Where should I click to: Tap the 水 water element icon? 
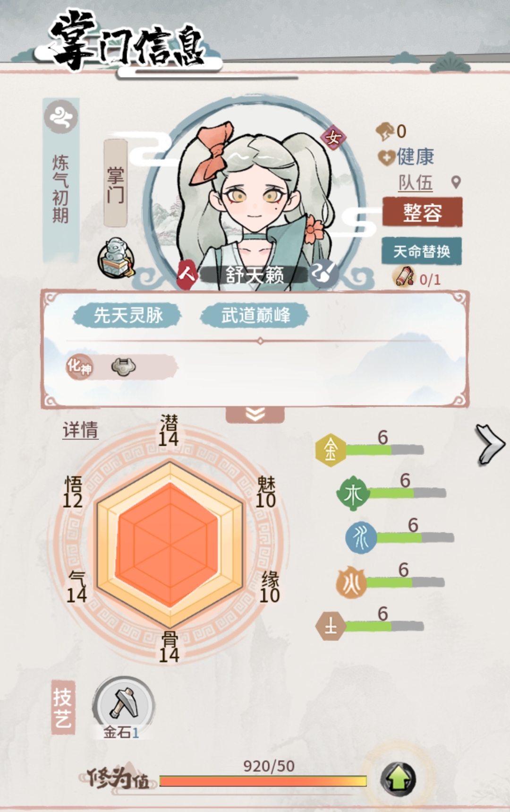click(361, 538)
